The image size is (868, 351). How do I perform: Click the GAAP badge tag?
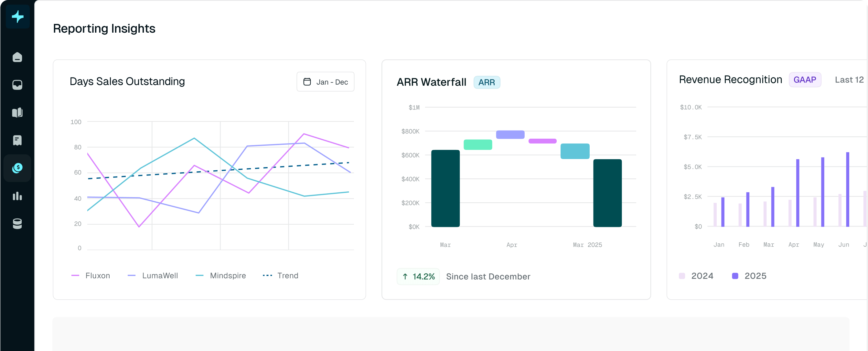(x=805, y=80)
